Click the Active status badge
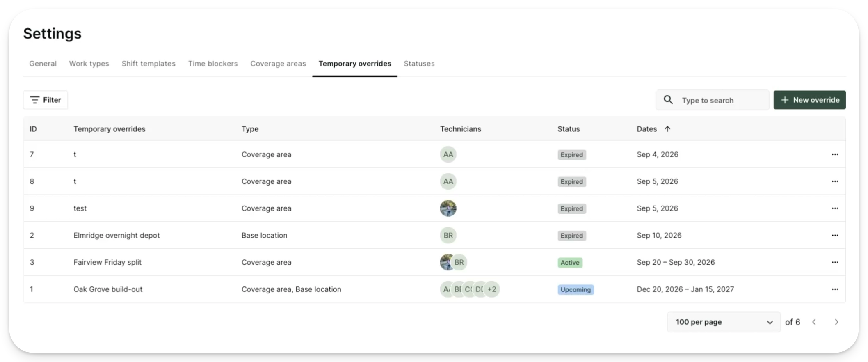The image size is (868, 362). coord(570,263)
